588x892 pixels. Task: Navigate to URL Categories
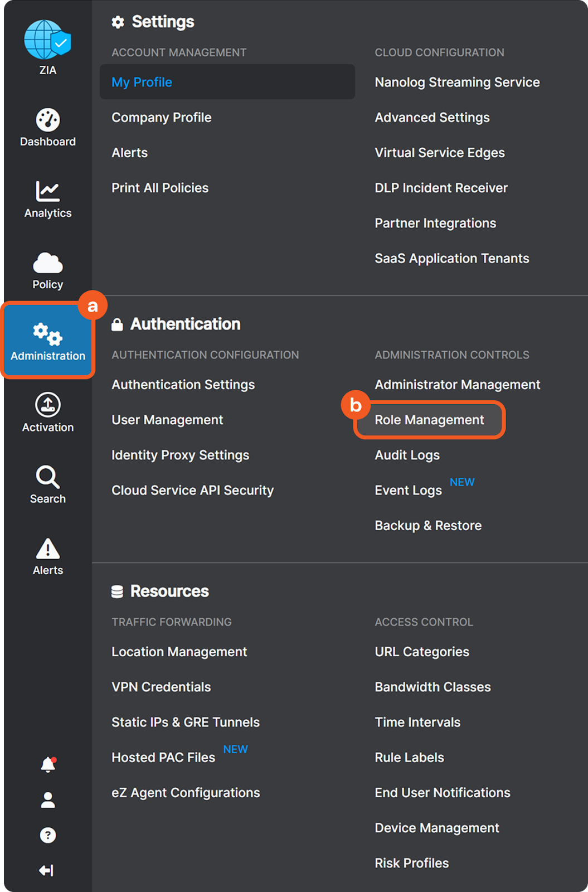point(422,652)
